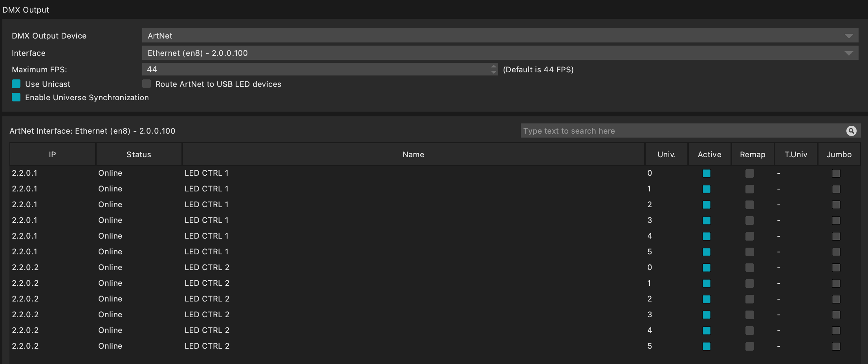Click the T.Univ column header
The image size is (868, 364).
(796, 154)
